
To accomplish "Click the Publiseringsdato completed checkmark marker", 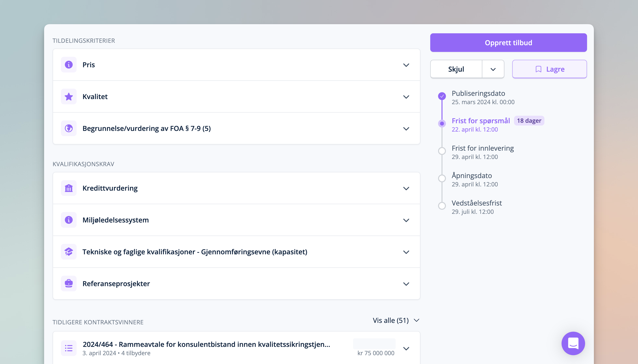I will pyautogui.click(x=442, y=96).
